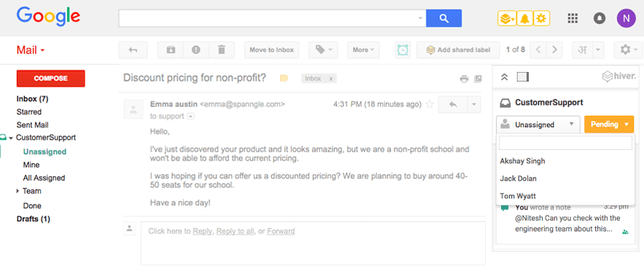This screenshot has height=273, width=644.
Task: Print the email using printer icon
Action: [x=464, y=79]
